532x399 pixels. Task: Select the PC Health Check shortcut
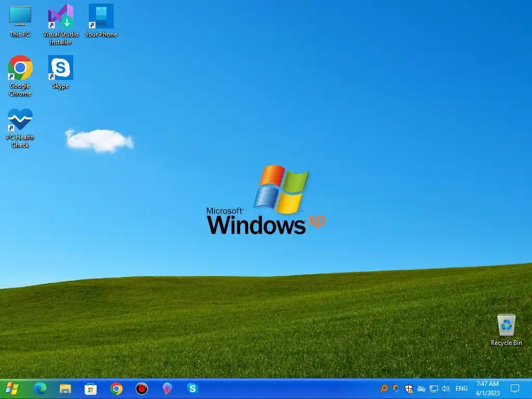[20, 128]
